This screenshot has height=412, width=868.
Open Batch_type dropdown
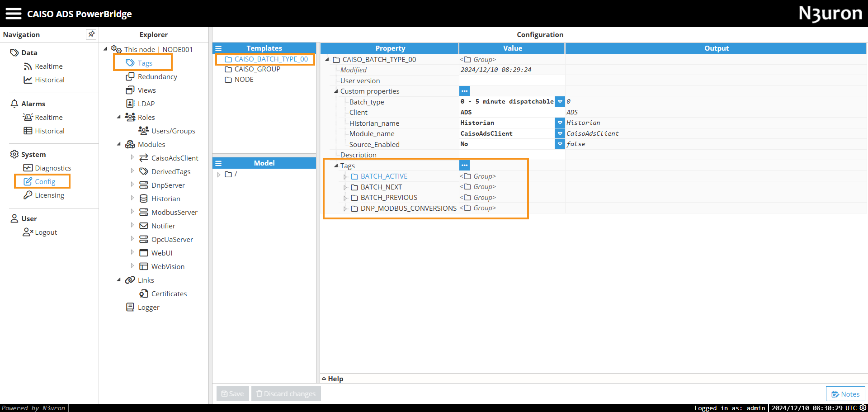click(x=560, y=102)
